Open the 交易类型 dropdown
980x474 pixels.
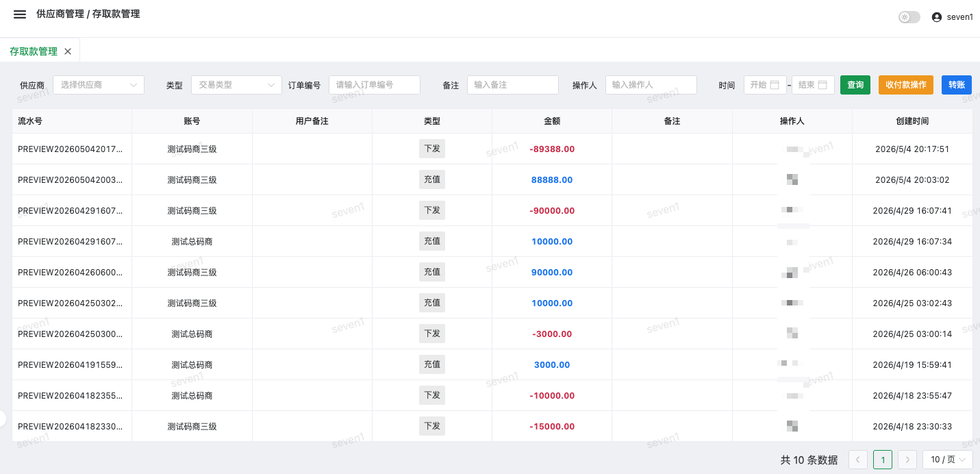click(x=236, y=85)
